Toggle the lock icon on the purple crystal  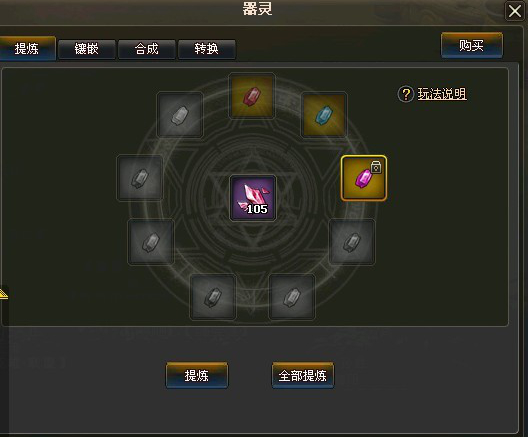coord(376,167)
